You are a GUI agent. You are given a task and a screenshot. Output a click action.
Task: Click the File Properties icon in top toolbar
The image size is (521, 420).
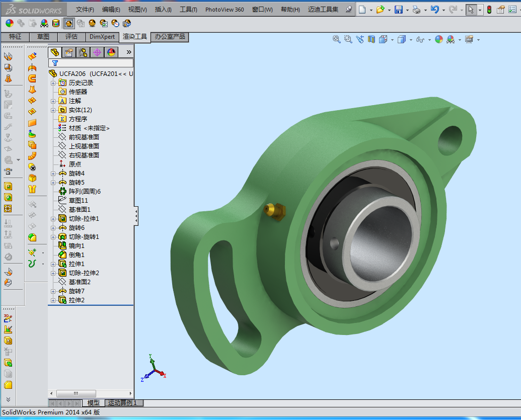point(501,10)
